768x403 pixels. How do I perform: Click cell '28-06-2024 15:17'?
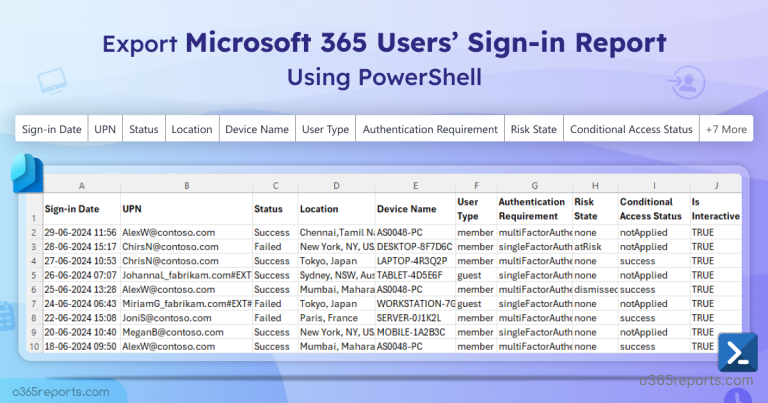click(x=82, y=247)
